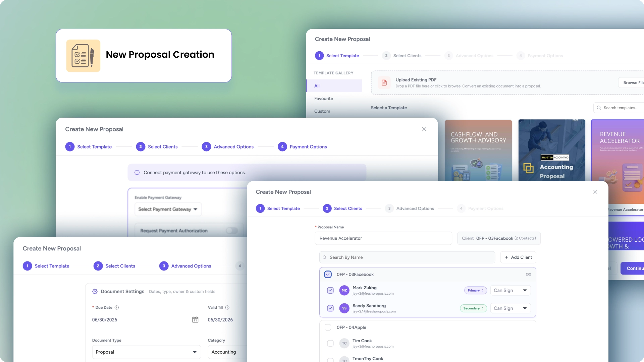Image resolution: width=644 pixels, height=362 pixels.
Task: Go to Payment Options step label
Action: (308, 147)
